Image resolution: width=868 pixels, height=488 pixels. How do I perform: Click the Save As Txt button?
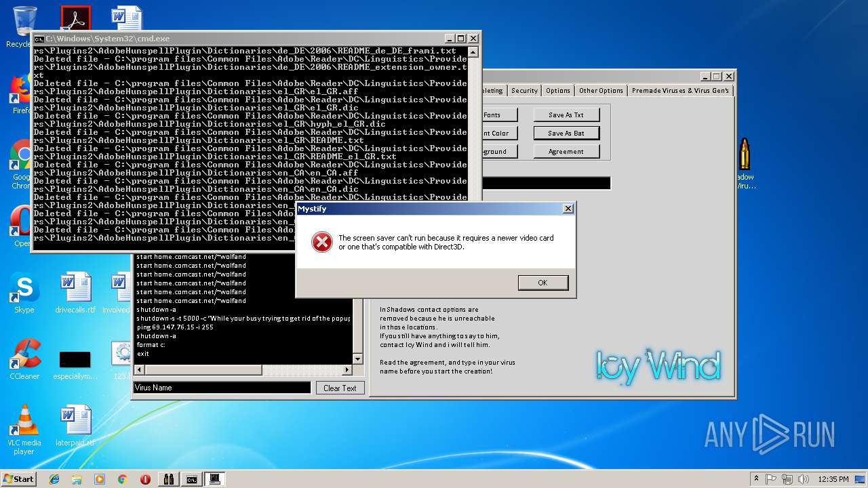click(x=566, y=115)
